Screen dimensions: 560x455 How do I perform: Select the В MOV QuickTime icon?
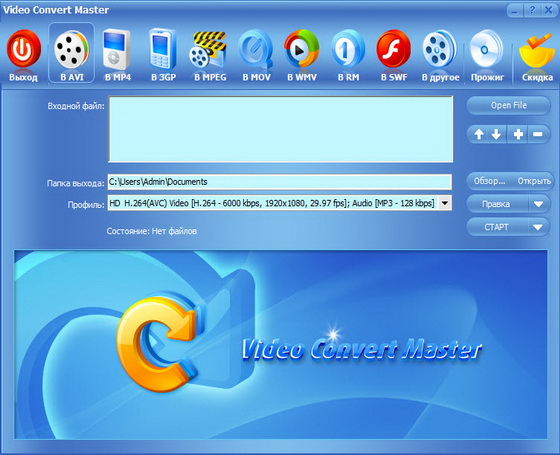coord(256,50)
